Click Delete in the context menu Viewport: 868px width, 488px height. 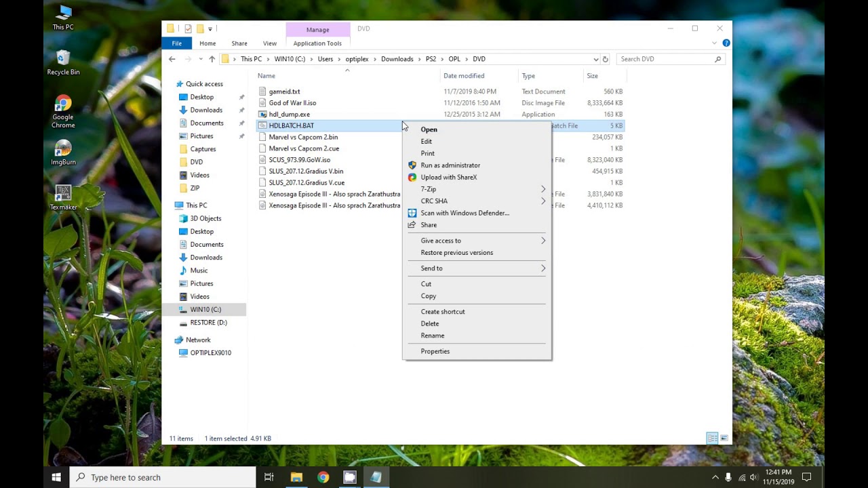point(477,324)
